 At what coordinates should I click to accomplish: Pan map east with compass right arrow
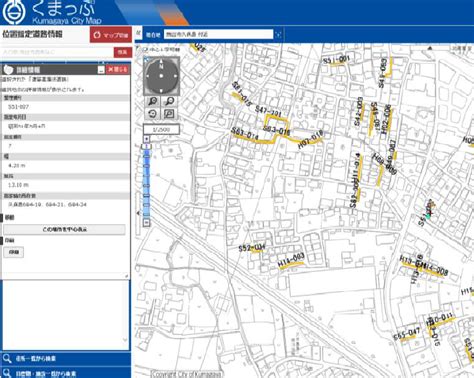coord(175,76)
